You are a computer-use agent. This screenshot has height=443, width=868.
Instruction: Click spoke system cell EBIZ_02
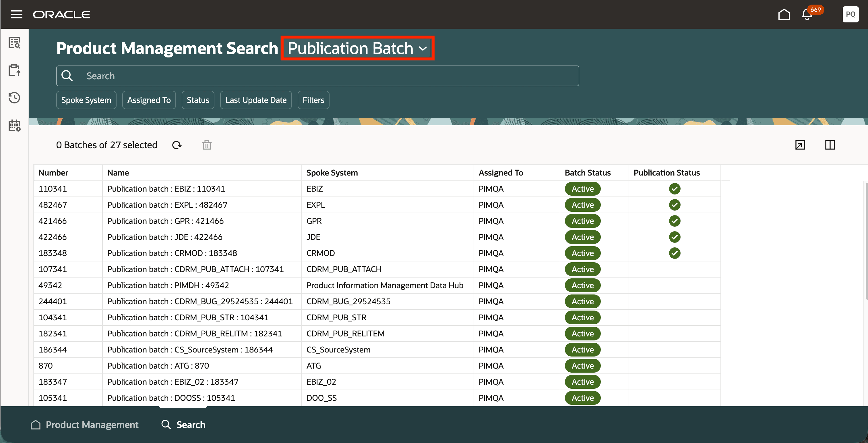[x=321, y=382]
